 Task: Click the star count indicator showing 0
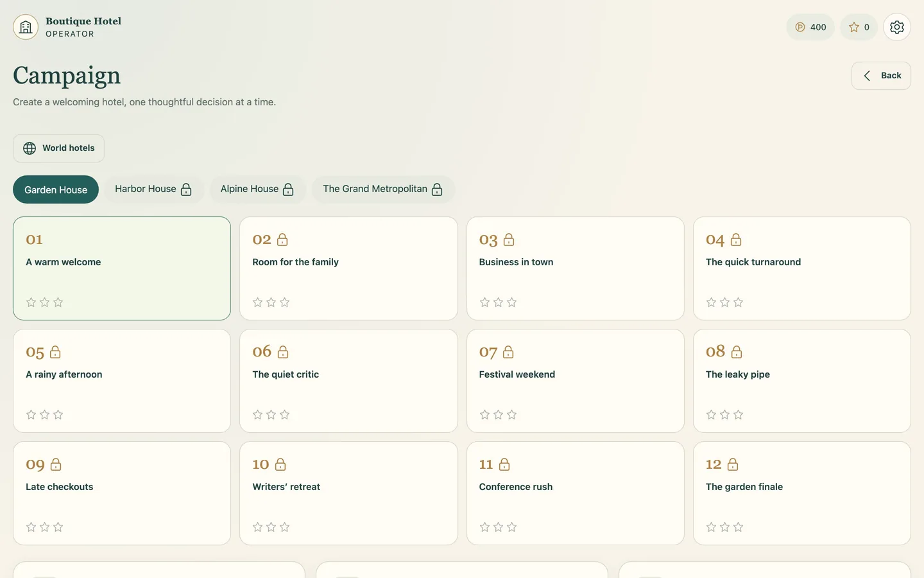(859, 27)
